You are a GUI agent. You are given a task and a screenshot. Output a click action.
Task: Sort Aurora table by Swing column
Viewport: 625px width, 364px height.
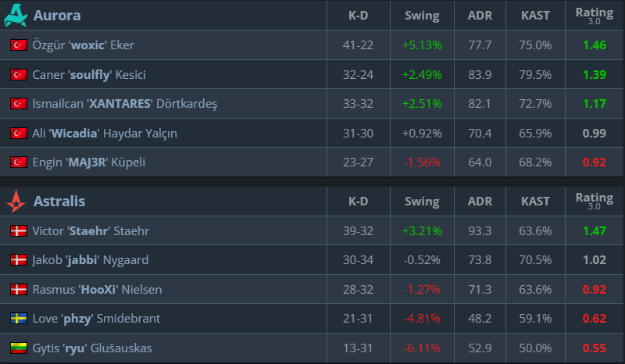click(422, 16)
